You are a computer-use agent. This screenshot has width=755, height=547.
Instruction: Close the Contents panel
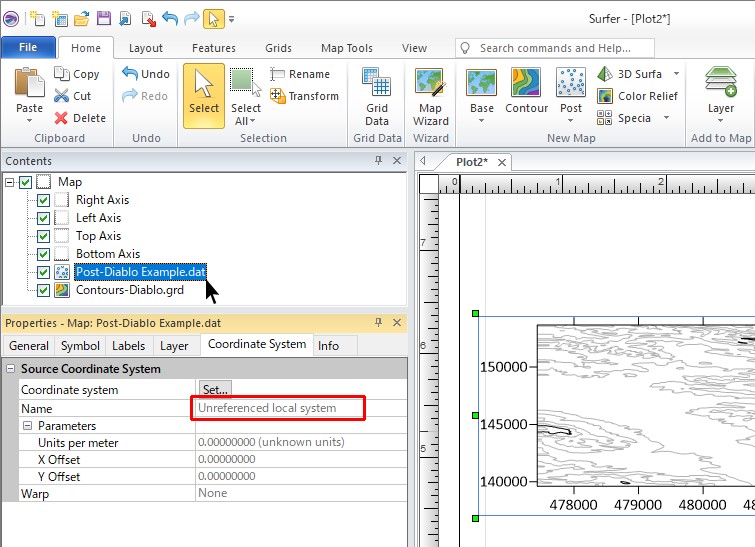(397, 160)
